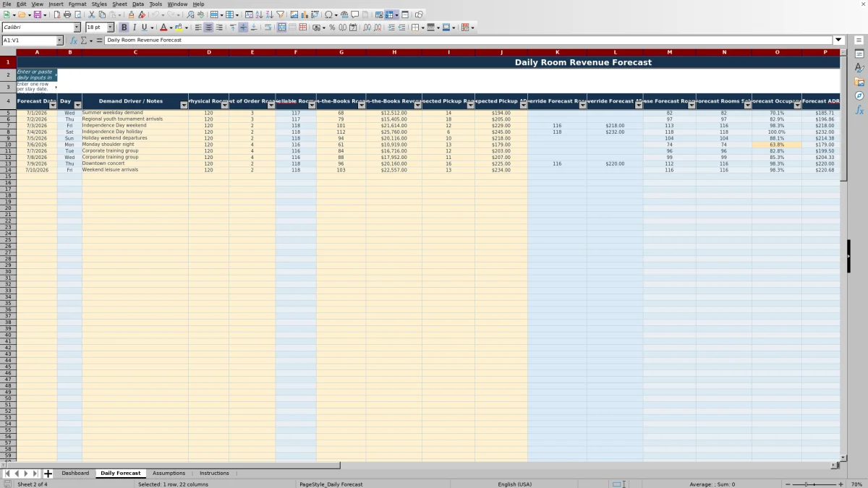
Task: Switch to the Instructions sheet tab
Action: (214, 474)
